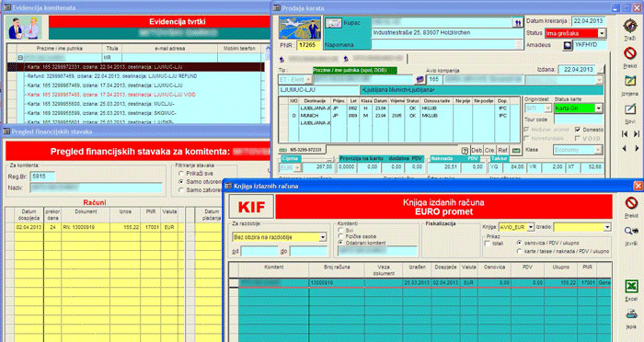The width and height of the screenshot is (644, 342).
Task: Select the Odabrani komitent radio button
Action: 340,243
